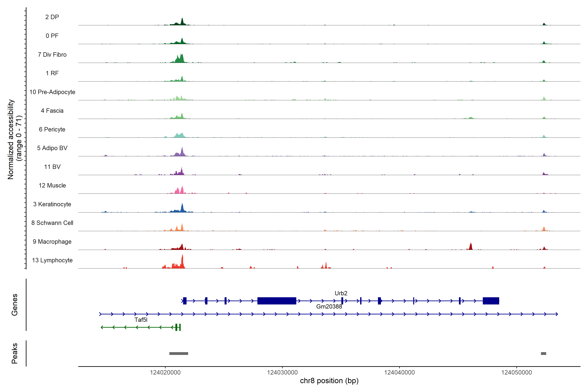The image size is (588, 392).
Task: Click the large gray peak bar
Action: tap(179, 353)
